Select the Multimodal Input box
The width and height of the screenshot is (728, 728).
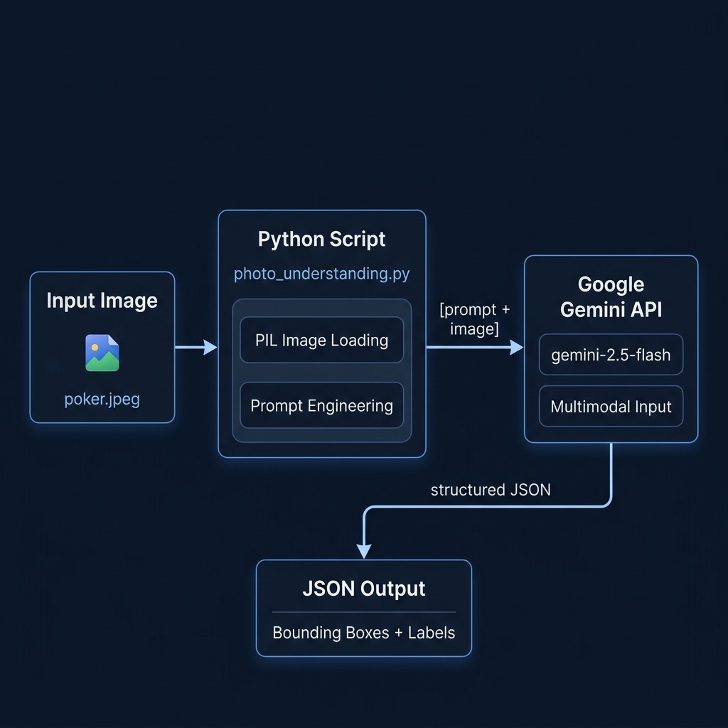tap(611, 406)
